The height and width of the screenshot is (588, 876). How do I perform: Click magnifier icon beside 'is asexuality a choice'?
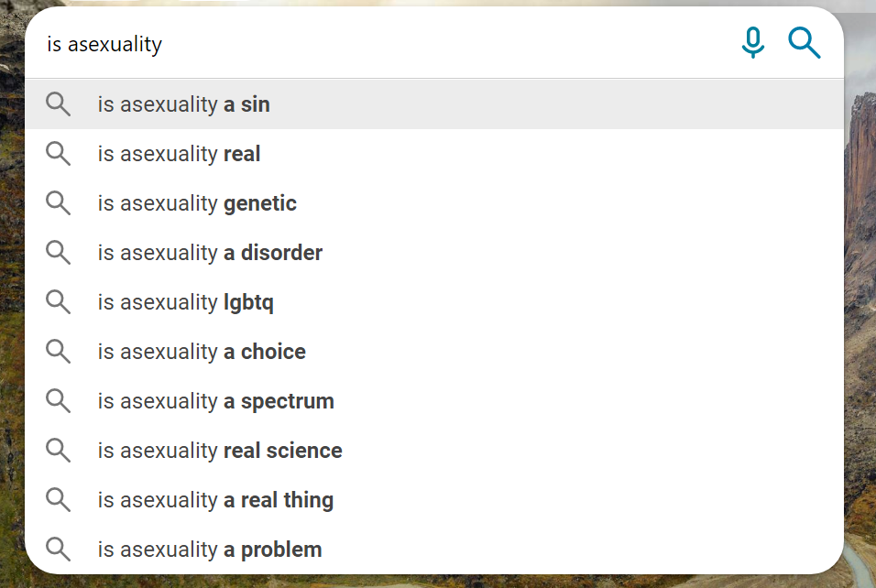tap(58, 352)
